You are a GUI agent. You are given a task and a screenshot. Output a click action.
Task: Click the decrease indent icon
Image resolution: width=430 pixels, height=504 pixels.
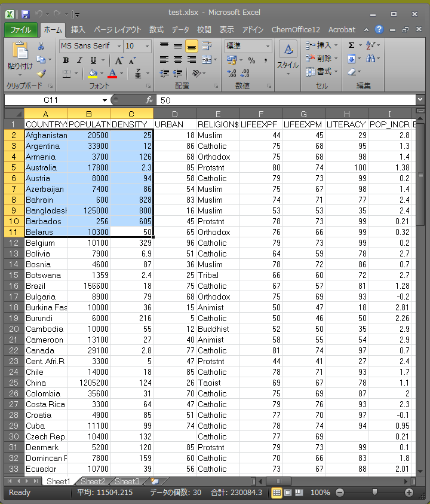coord(164,74)
